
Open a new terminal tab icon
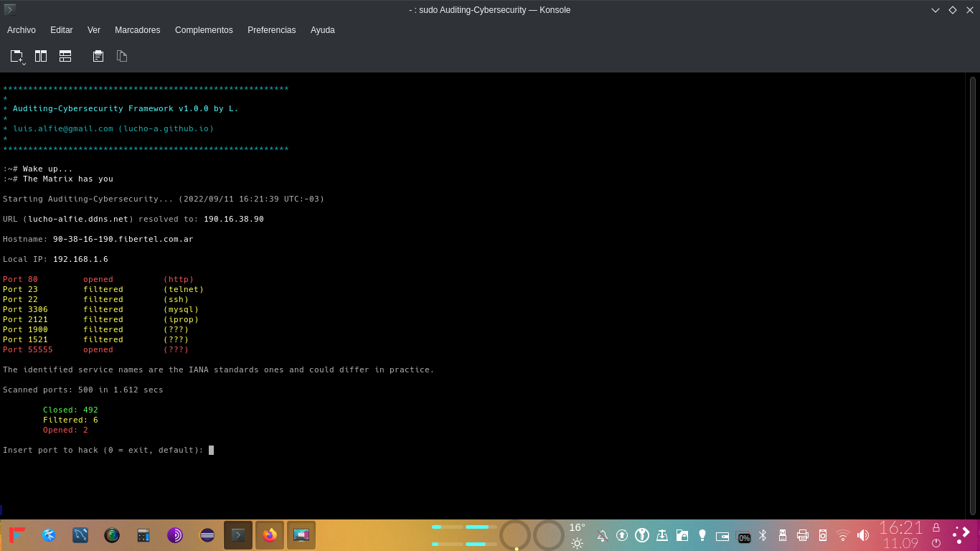15,55
